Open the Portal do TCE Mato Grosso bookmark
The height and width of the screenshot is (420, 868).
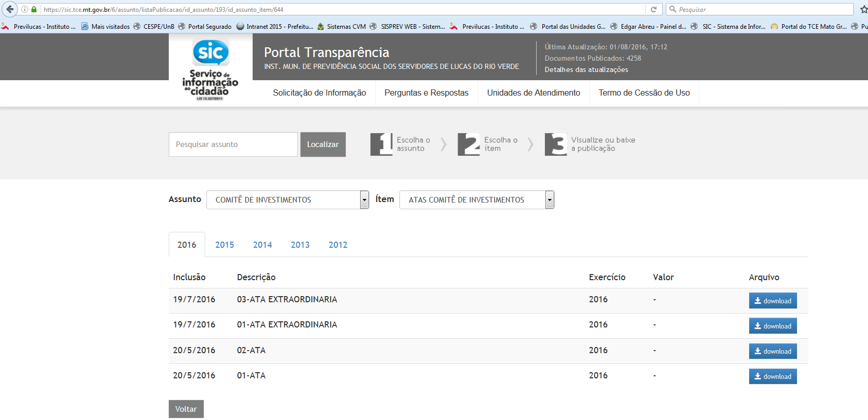click(x=809, y=26)
